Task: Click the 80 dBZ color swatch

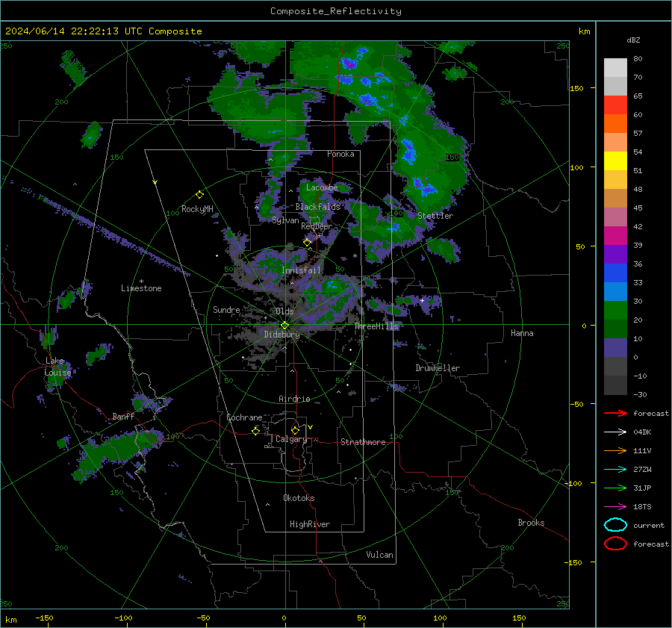Action: pos(615,67)
